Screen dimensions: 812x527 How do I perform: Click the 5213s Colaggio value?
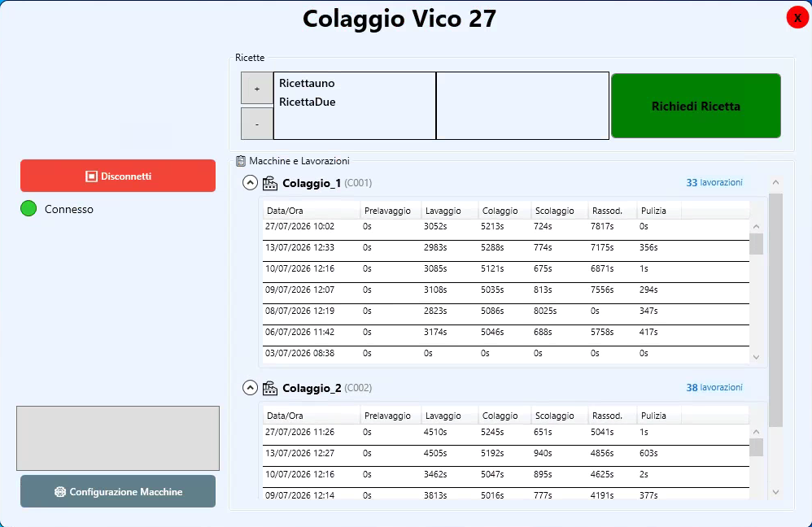(x=492, y=226)
